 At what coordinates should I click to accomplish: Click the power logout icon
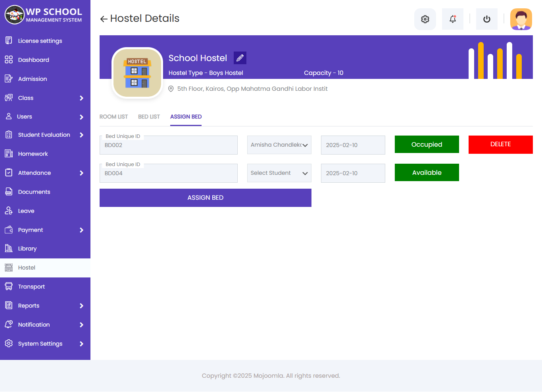point(487,19)
